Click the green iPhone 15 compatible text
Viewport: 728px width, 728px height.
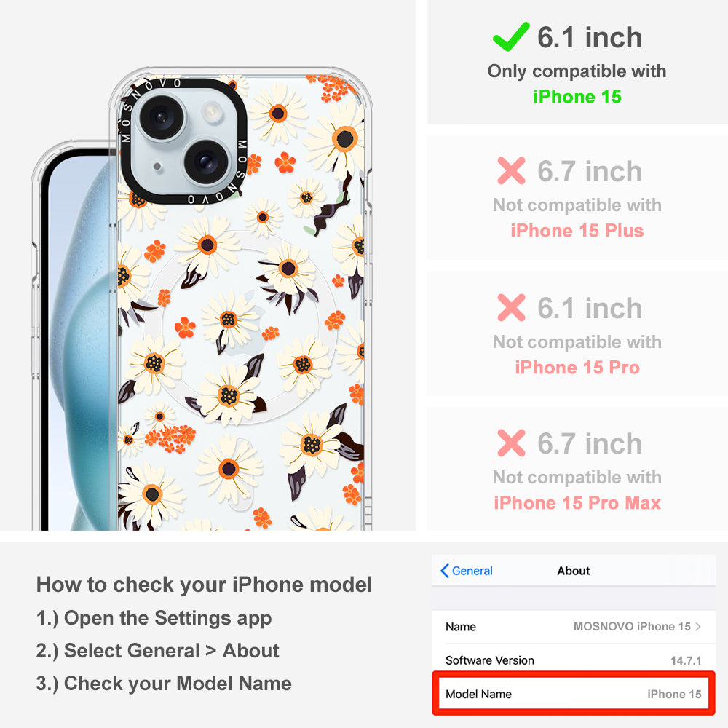[577, 97]
